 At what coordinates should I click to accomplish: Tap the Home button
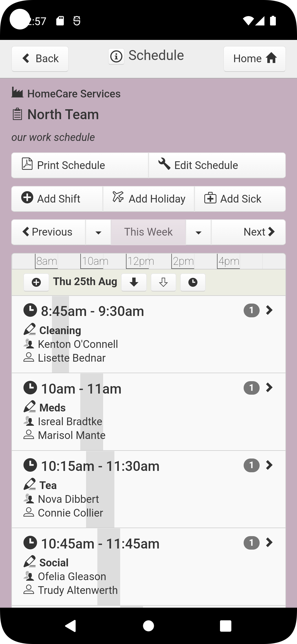tap(254, 59)
